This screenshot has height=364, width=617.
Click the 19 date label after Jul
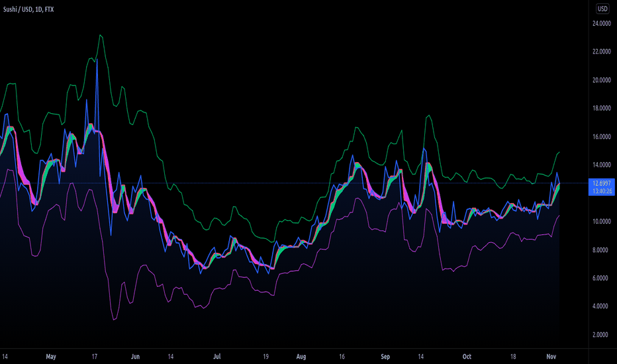pyautogui.click(x=265, y=357)
